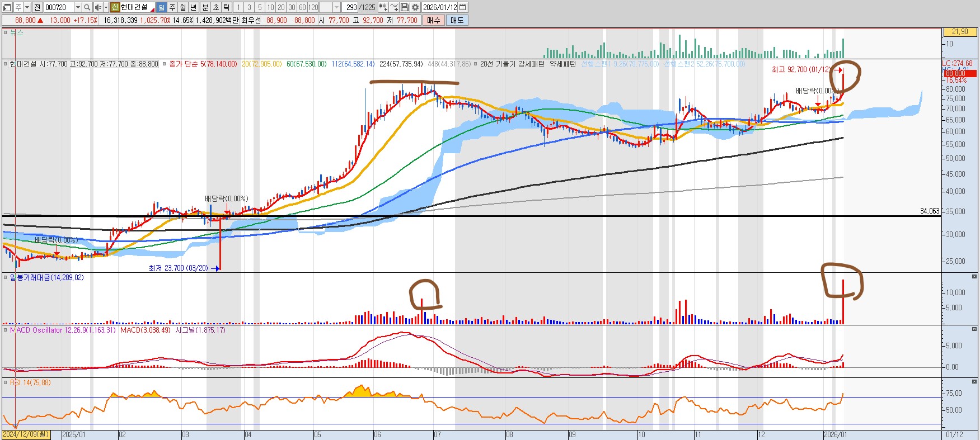Click the panel menu icon on RSI pane
Image resolution: width=980 pixels, height=440 pixels.
point(974,382)
